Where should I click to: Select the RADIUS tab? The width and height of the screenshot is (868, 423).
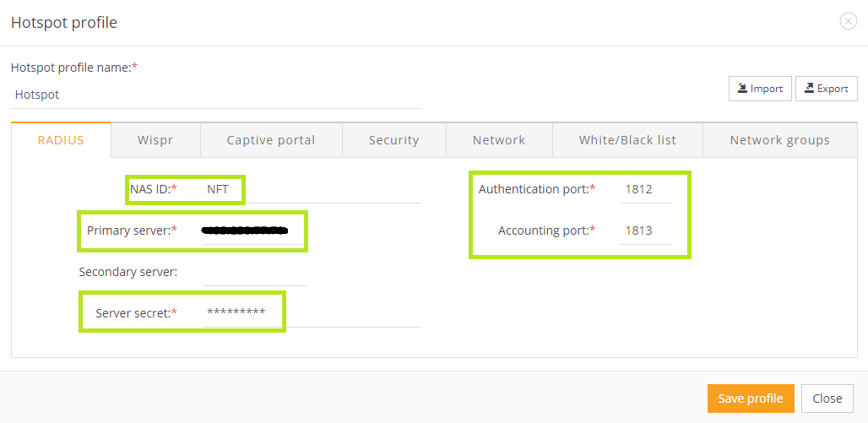[61, 140]
